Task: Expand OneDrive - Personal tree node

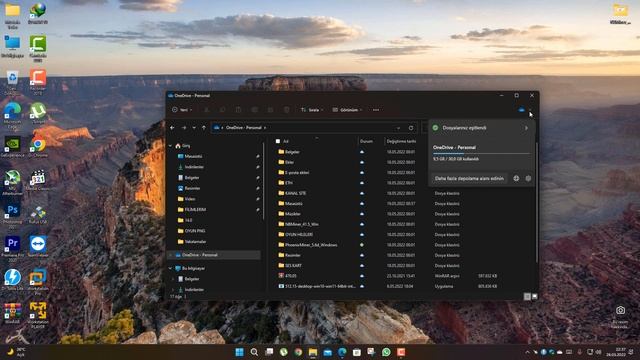Action: 171,255
